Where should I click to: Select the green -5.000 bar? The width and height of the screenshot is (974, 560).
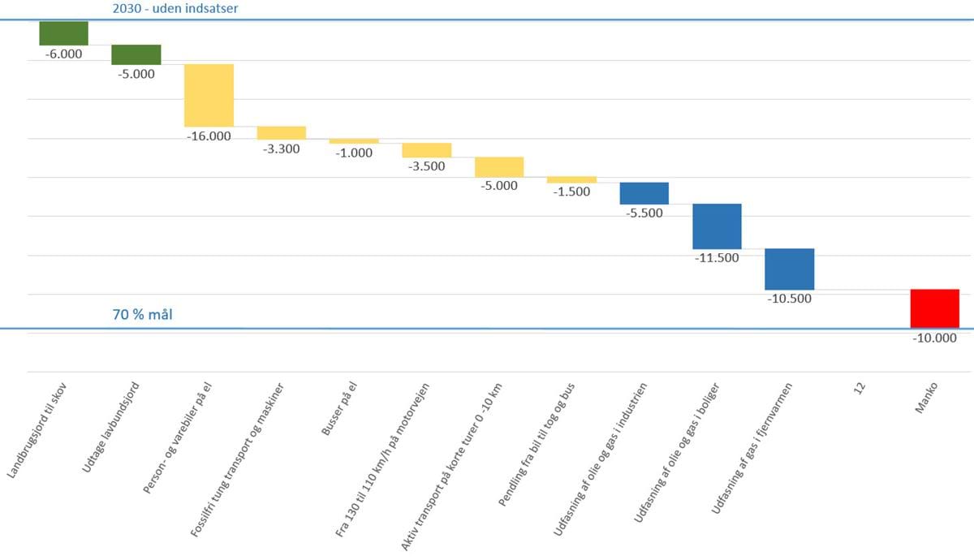pos(136,54)
